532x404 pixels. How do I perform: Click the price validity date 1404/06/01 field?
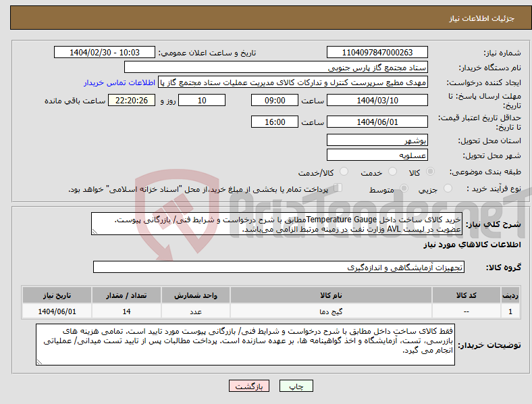(x=377, y=122)
